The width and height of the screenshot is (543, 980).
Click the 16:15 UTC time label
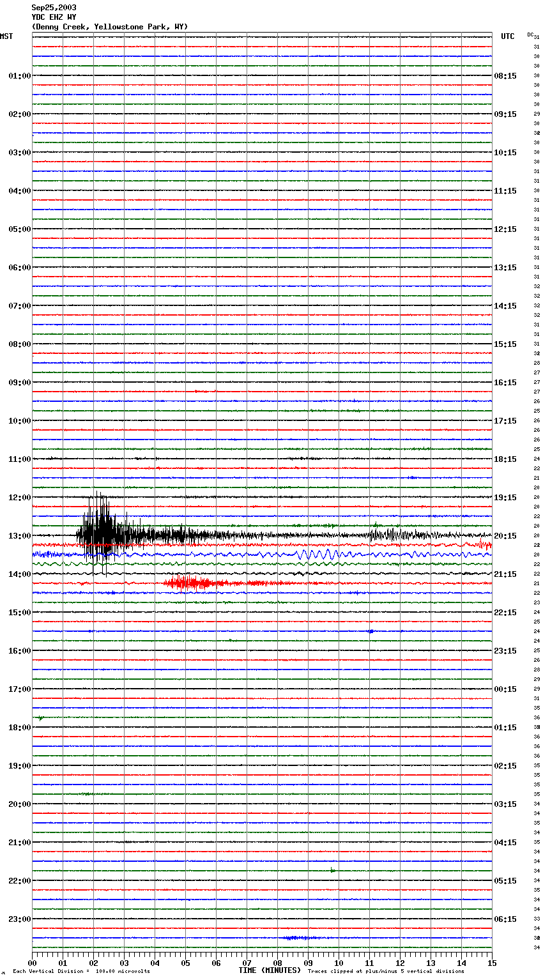coord(505,383)
